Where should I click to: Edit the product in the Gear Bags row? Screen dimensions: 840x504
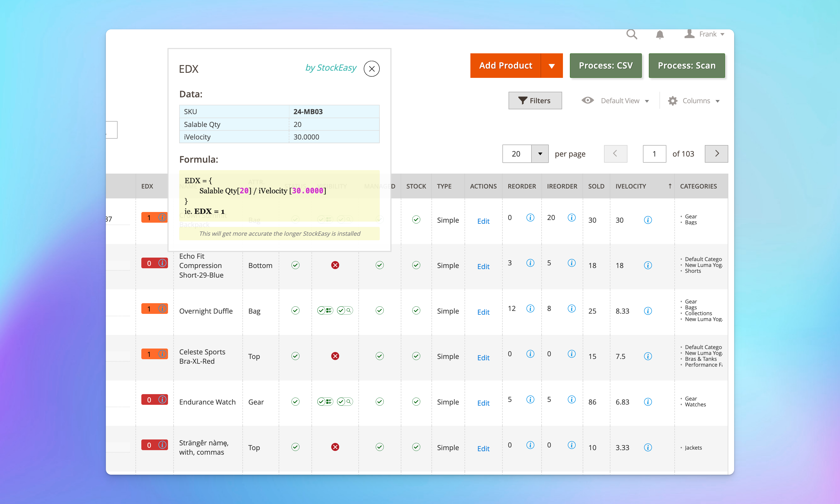[483, 221]
